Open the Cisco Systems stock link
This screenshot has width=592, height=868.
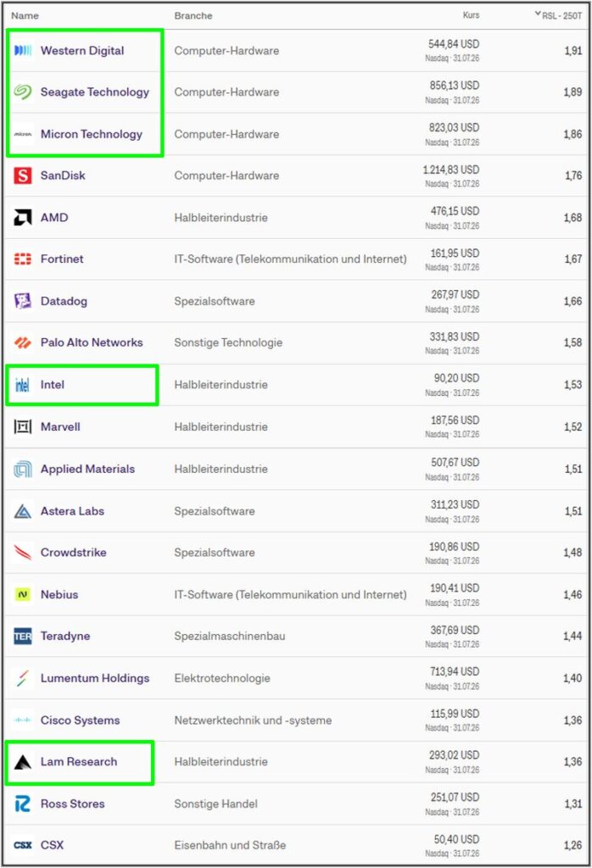tap(80, 721)
